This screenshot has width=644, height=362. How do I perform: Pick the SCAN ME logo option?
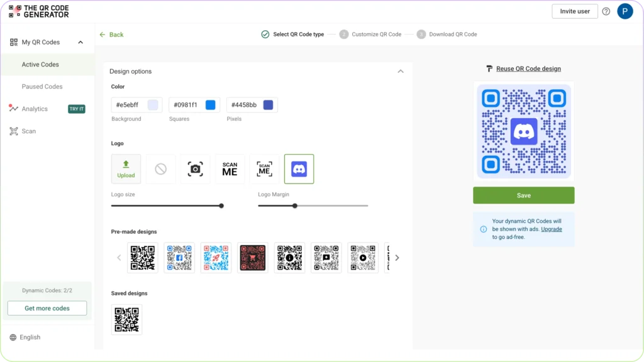point(230,168)
